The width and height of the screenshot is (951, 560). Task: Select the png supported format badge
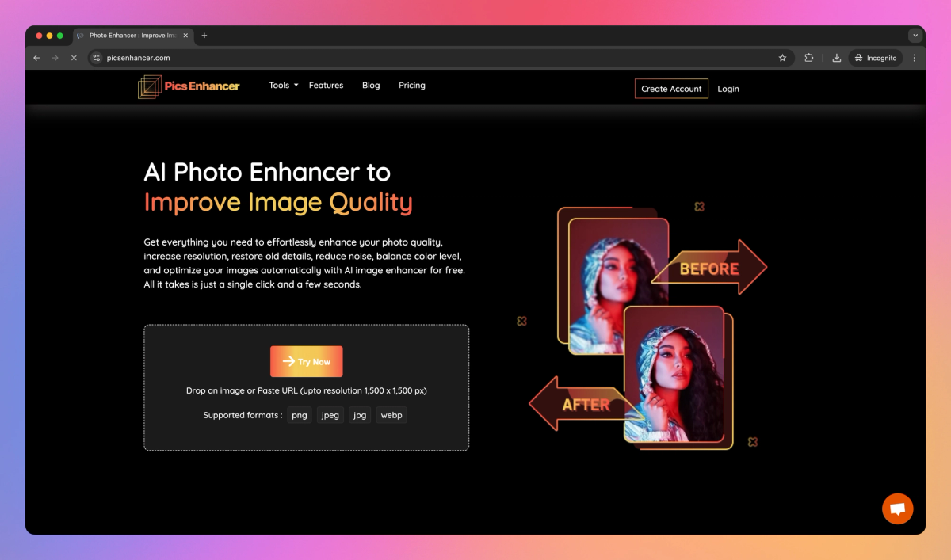[299, 414]
